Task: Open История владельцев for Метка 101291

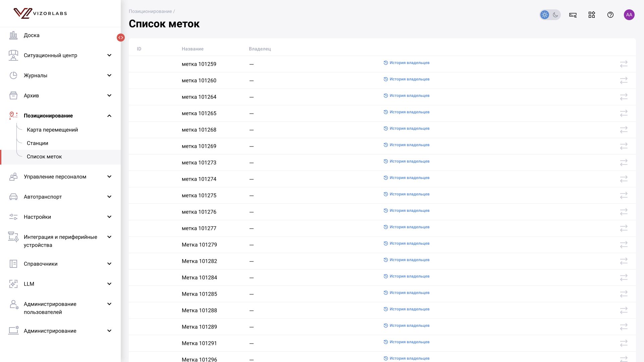Action: point(407,342)
